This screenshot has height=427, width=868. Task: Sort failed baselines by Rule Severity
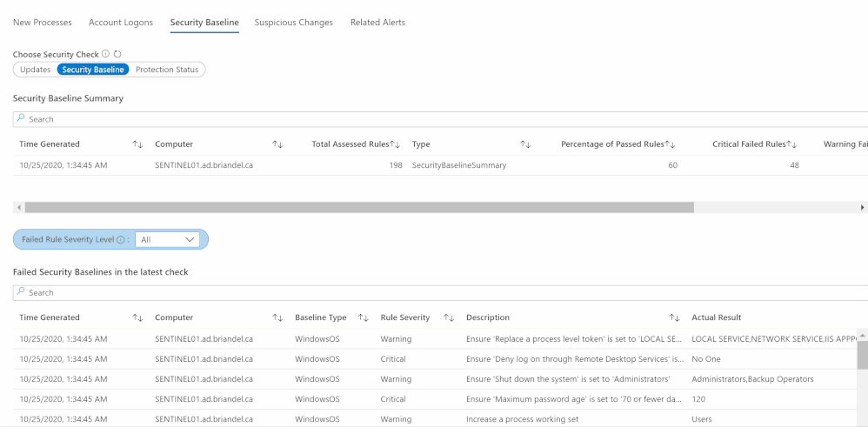tap(449, 318)
